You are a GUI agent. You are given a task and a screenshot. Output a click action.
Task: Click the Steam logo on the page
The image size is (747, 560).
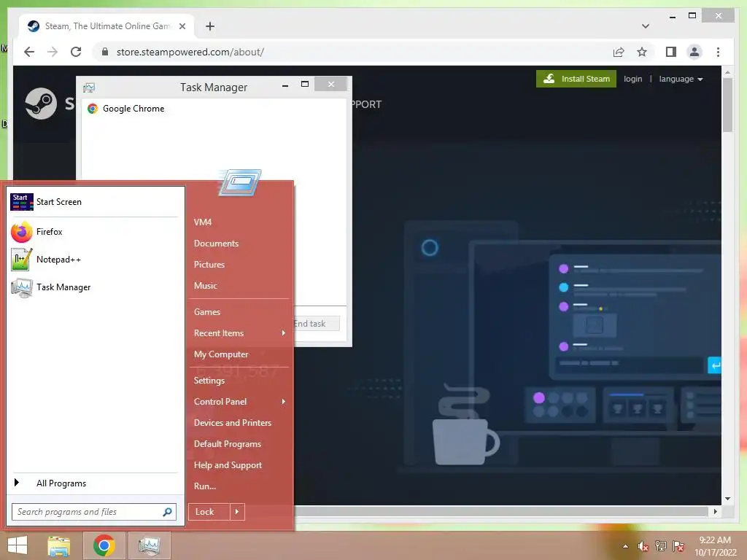pyautogui.click(x=41, y=104)
